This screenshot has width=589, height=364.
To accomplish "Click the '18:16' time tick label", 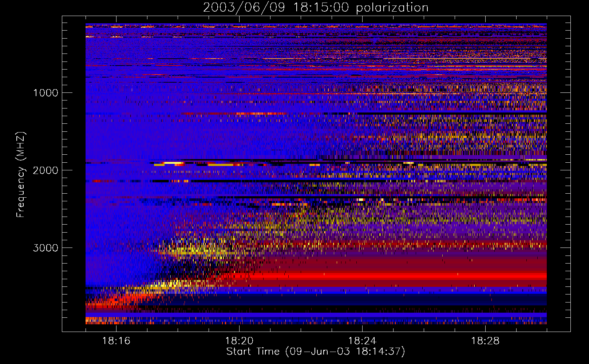I will point(116,341).
